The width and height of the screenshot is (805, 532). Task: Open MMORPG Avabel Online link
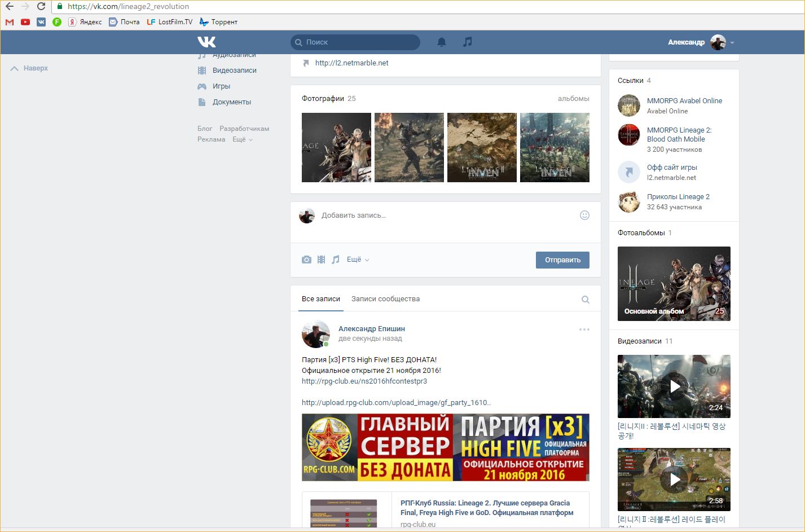(x=684, y=101)
